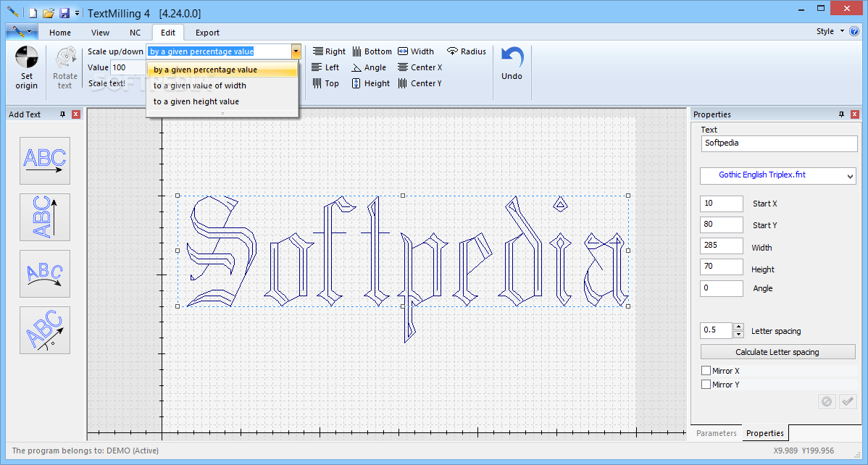Click the Rotate text icon
Viewport: 868px width, 465px height.
pyautogui.click(x=65, y=57)
